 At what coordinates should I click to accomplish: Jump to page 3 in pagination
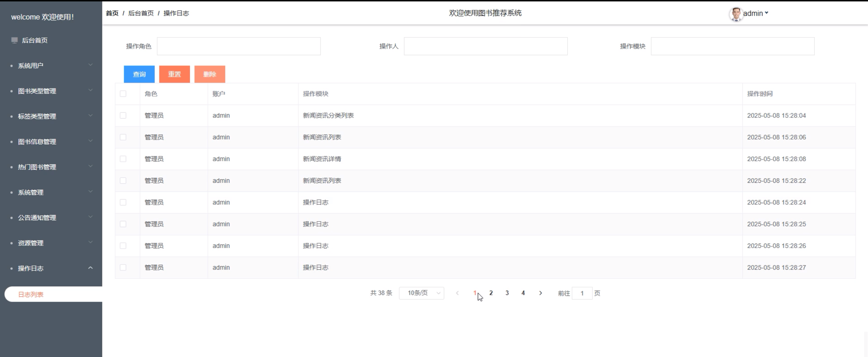[x=507, y=293]
